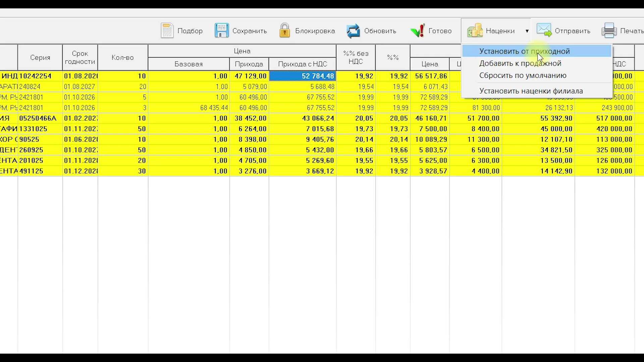Expand the Наценки dropdown arrow
The height and width of the screenshot is (362, 644).
coord(527,31)
